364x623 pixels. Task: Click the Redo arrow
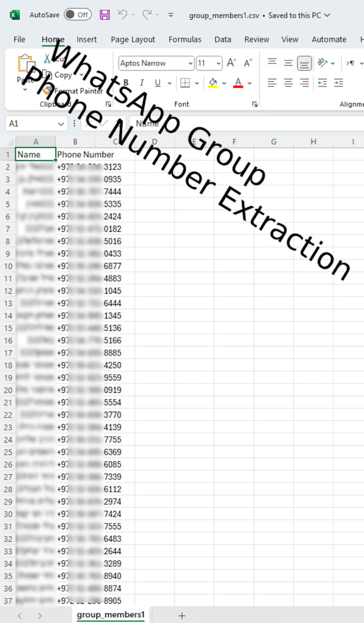click(147, 14)
